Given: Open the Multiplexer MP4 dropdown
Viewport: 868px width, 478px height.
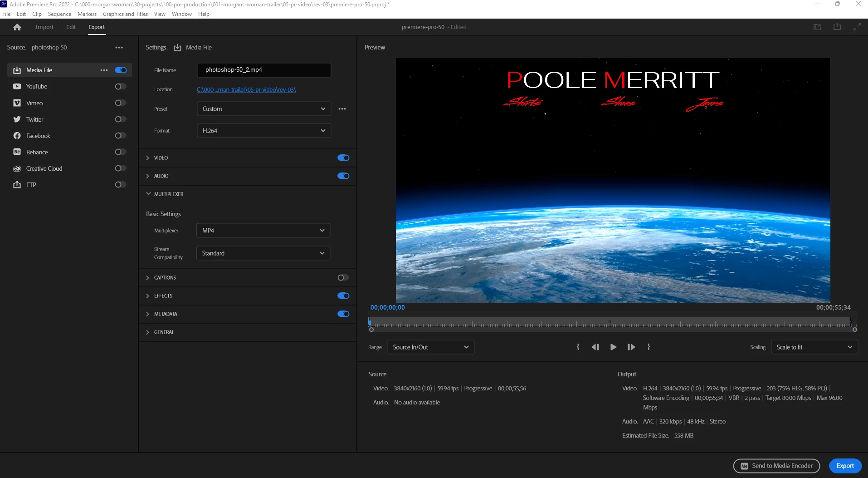Looking at the screenshot, I should click(x=263, y=231).
